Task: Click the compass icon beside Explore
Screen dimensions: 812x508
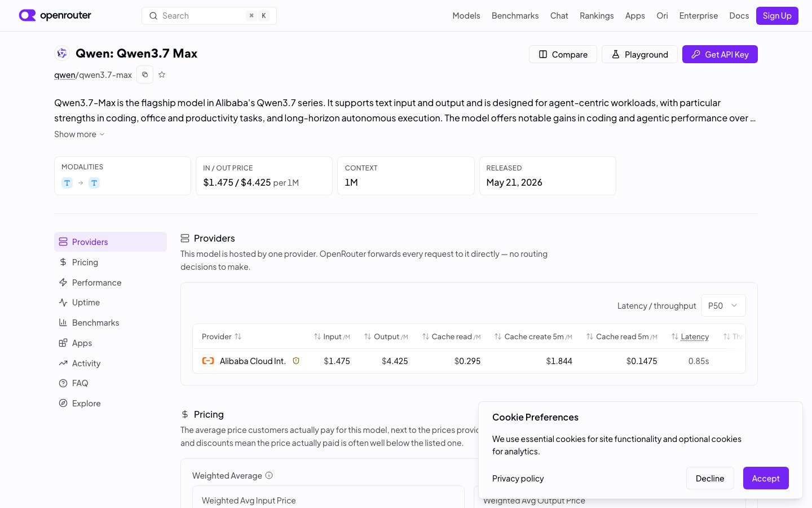Action: point(63,403)
